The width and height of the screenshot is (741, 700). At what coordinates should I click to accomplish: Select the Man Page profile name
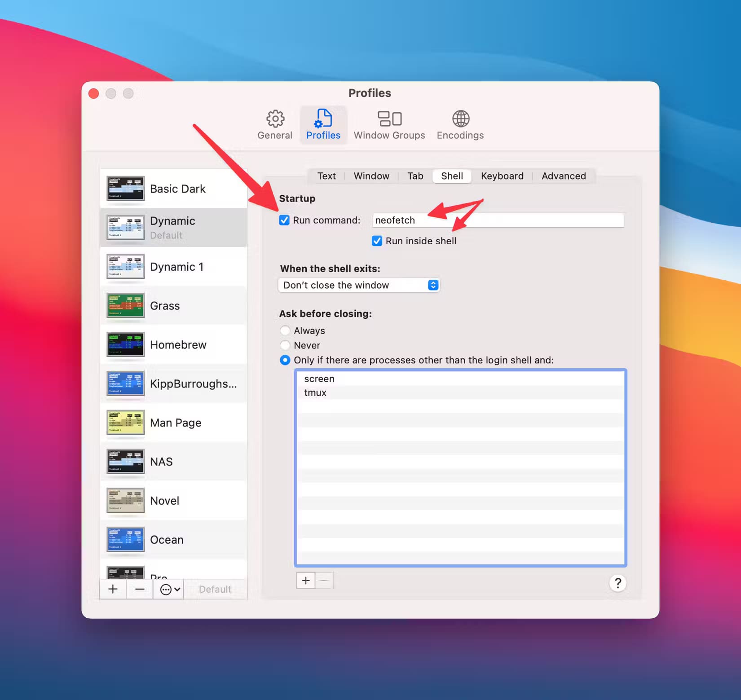(176, 423)
